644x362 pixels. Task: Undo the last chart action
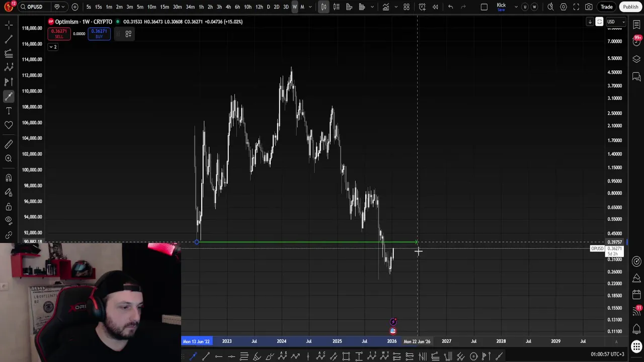point(450,7)
